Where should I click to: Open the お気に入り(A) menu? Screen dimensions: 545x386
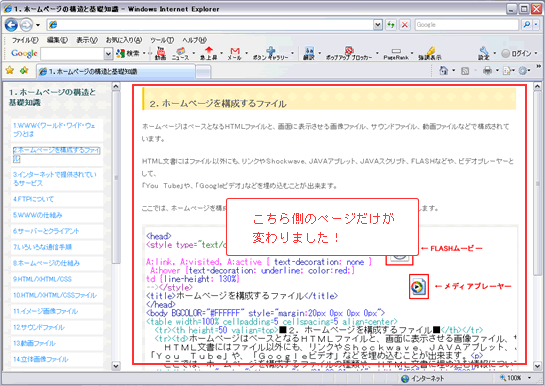pos(124,40)
